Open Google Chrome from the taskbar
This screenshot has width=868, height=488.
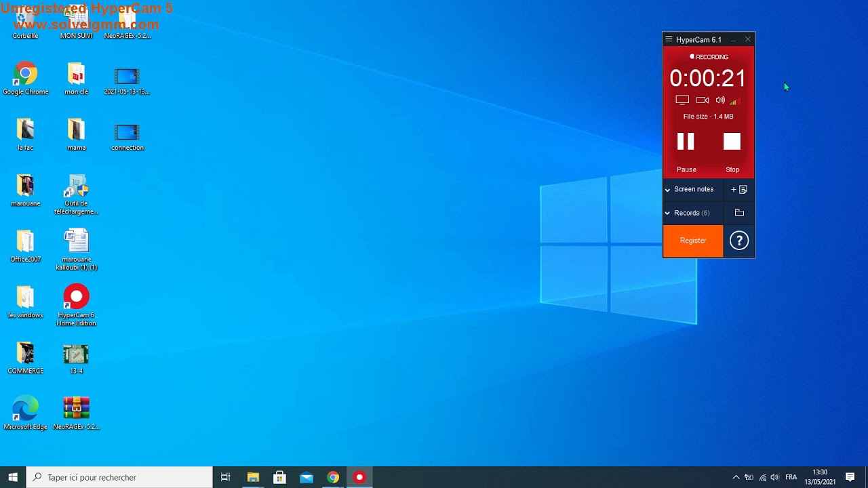(333, 477)
